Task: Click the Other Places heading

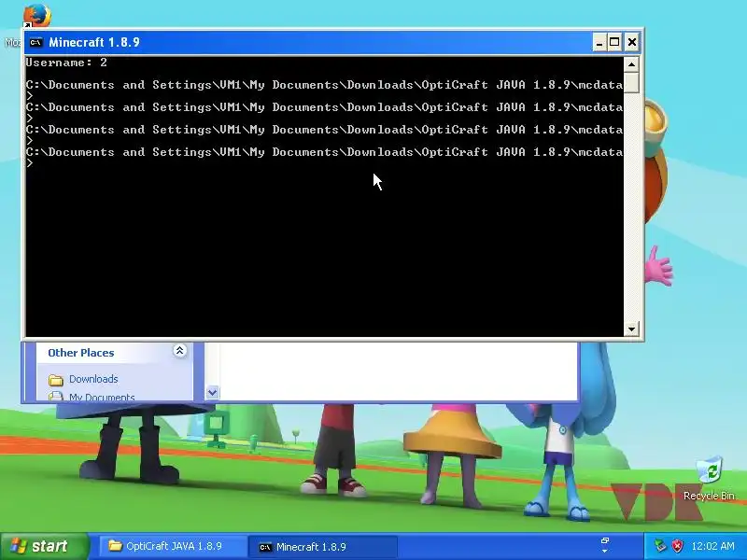Action: pos(81,353)
